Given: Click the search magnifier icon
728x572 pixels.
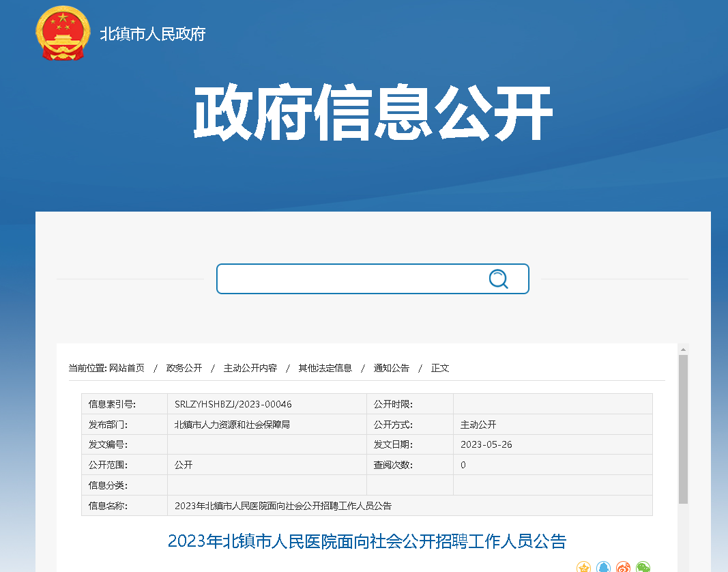Looking at the screenshot, I should (498, 278).
